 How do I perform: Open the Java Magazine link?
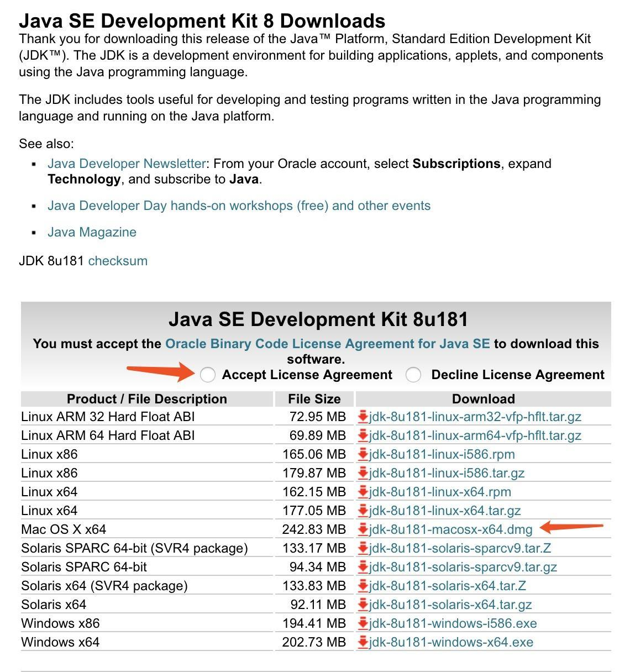tap(92, 232)
